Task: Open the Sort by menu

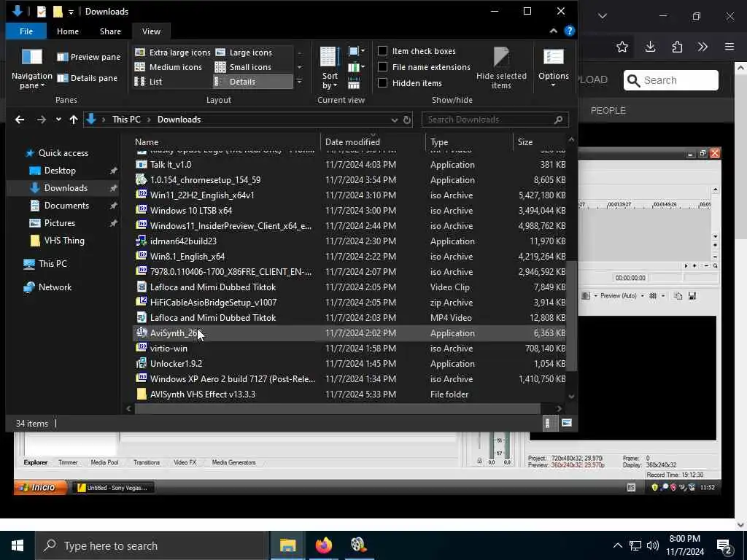Action: tap(329, 69)
